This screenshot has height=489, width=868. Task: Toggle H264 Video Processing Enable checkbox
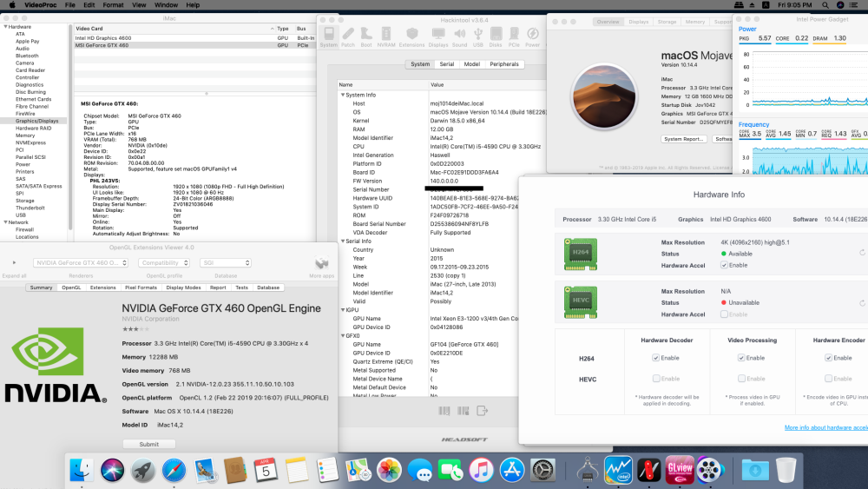(x=741, y=358)
